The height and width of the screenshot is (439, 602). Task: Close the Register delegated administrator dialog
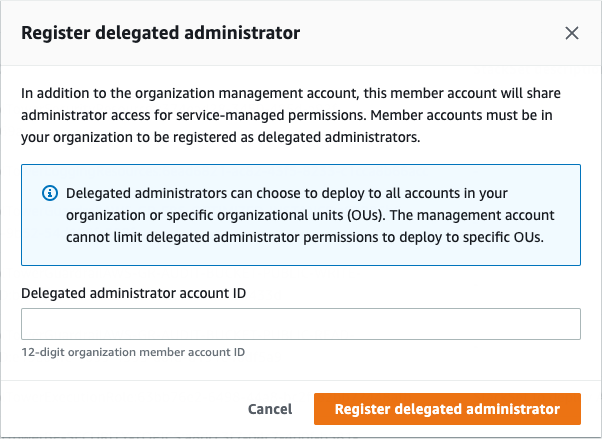pos(572,33)
